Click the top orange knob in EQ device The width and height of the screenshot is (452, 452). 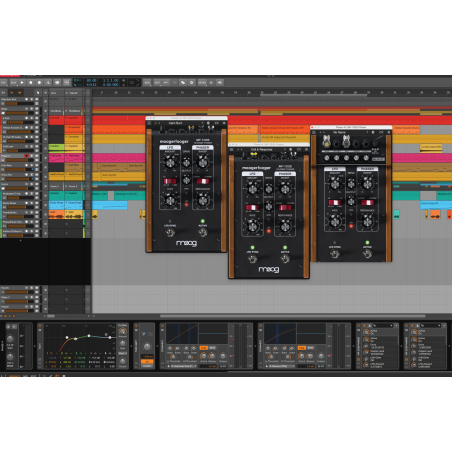tap(123, 331)
